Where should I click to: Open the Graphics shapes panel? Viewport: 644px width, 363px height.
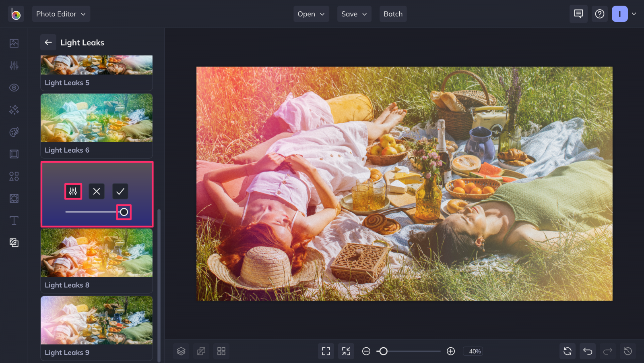[x=14, y=176]
